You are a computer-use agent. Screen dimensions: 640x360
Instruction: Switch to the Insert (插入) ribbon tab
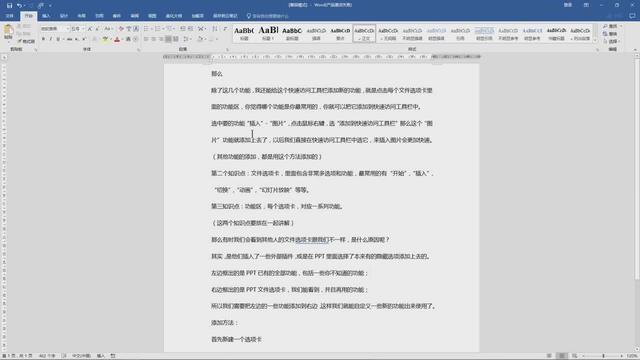coord(46,16)
